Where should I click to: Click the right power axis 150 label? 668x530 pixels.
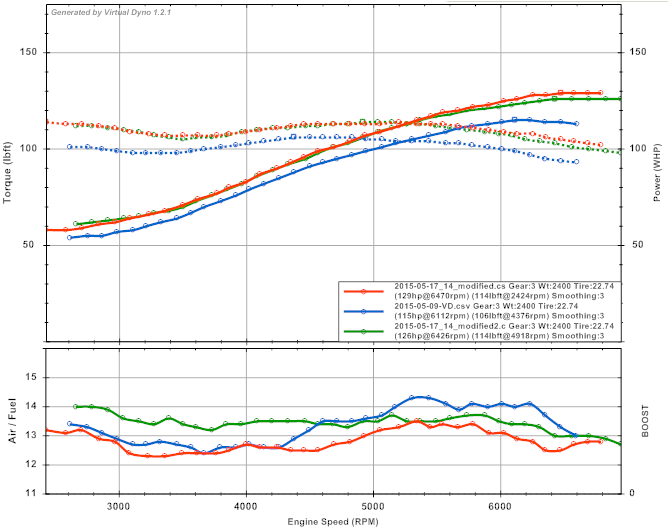point(638,52)
